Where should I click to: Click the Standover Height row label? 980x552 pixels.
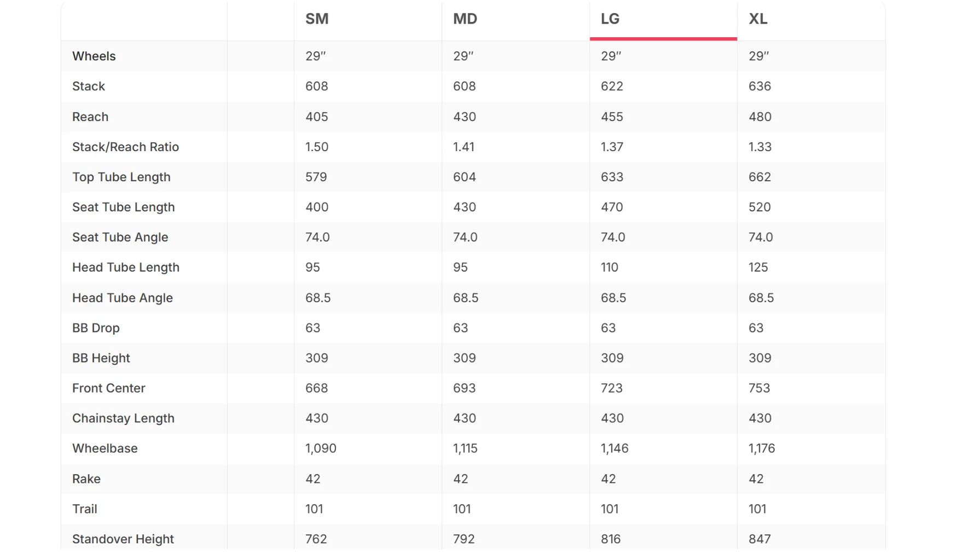(123, 539)
